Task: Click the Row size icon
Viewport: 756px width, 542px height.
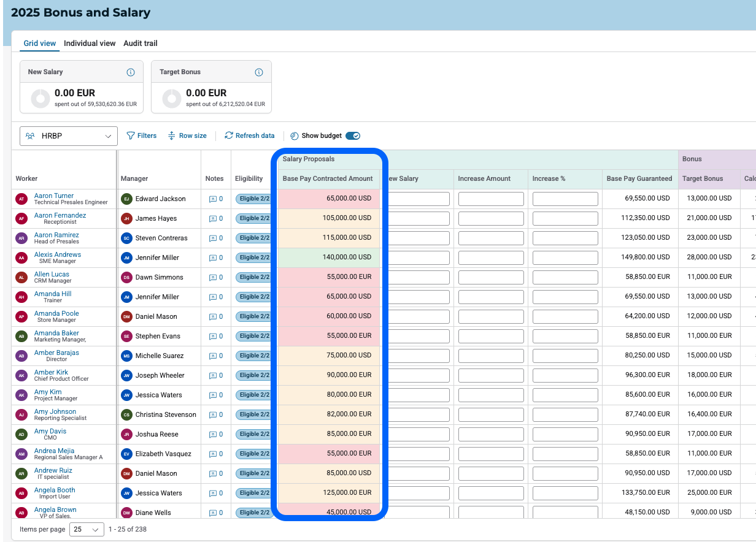Action: coord(172,135)
